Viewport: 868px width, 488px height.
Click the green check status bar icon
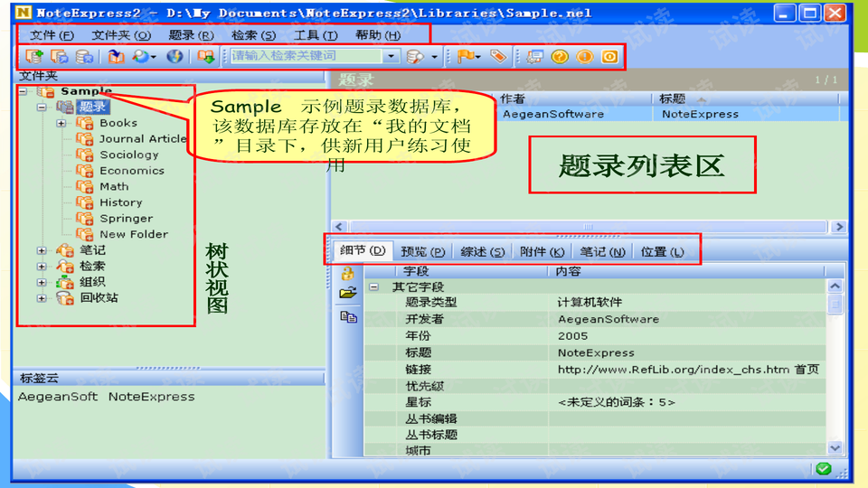pos(823,469)
